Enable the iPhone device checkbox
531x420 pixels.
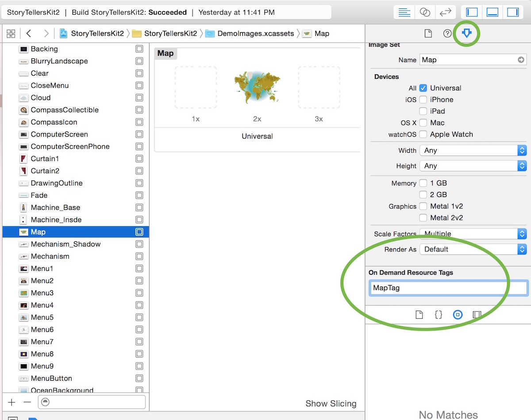[x=423, y=100]
